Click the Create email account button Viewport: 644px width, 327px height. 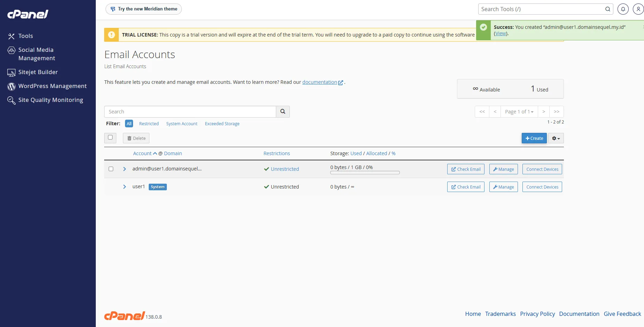point(534,138)
